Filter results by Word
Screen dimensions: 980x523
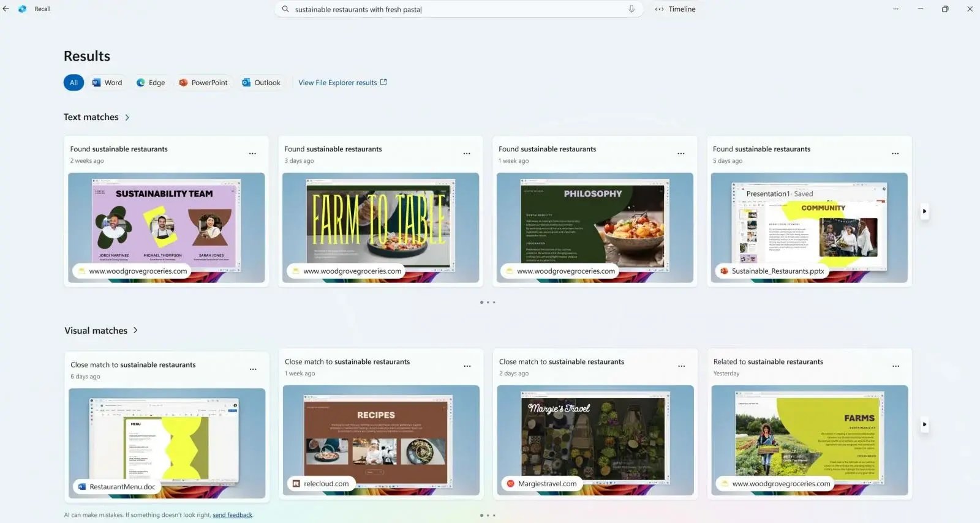point(107,83)
